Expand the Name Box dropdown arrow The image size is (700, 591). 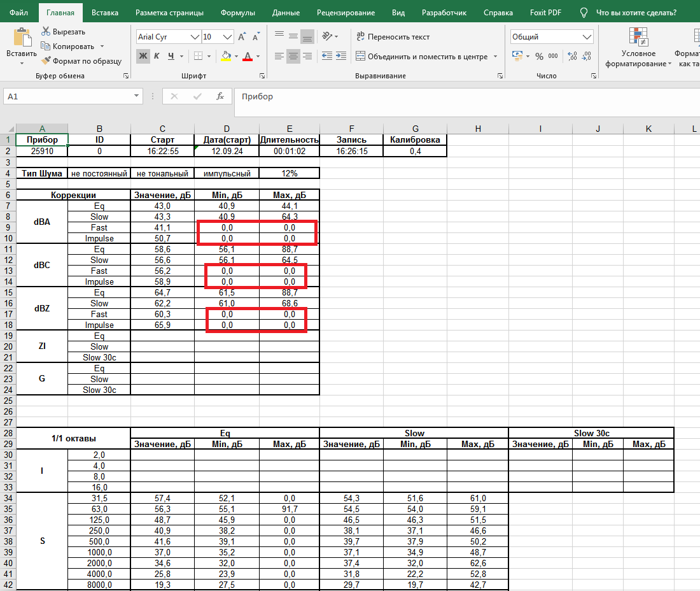136,96
